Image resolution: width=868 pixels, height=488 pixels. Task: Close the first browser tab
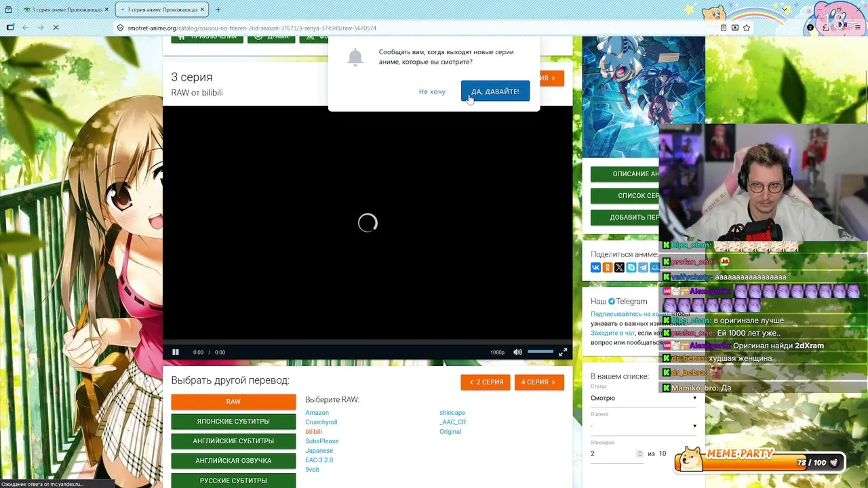[x=106, y=9]
